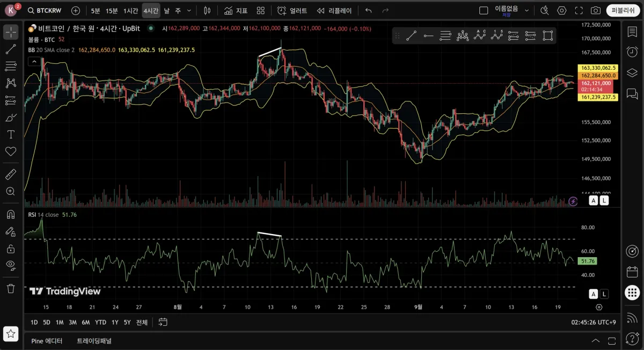The height and width of the screenshot is (350, 644).
Task: Switch to the 15분 interval
Action: (x=112, y=11)
